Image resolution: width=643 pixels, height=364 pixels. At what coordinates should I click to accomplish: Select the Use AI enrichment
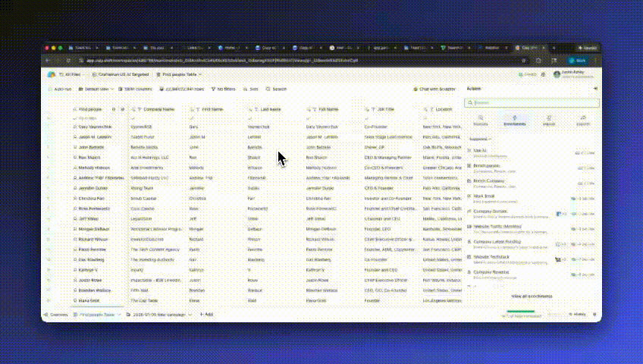coord(532,152)
